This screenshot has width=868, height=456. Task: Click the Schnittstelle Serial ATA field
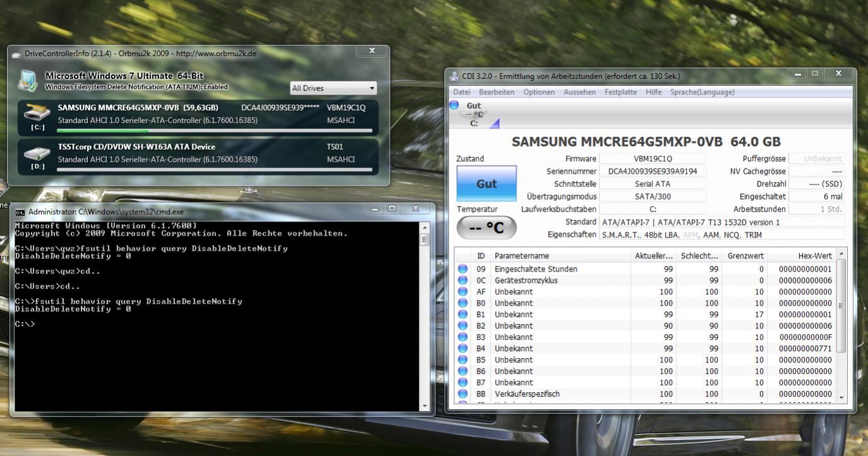point(653,184)
